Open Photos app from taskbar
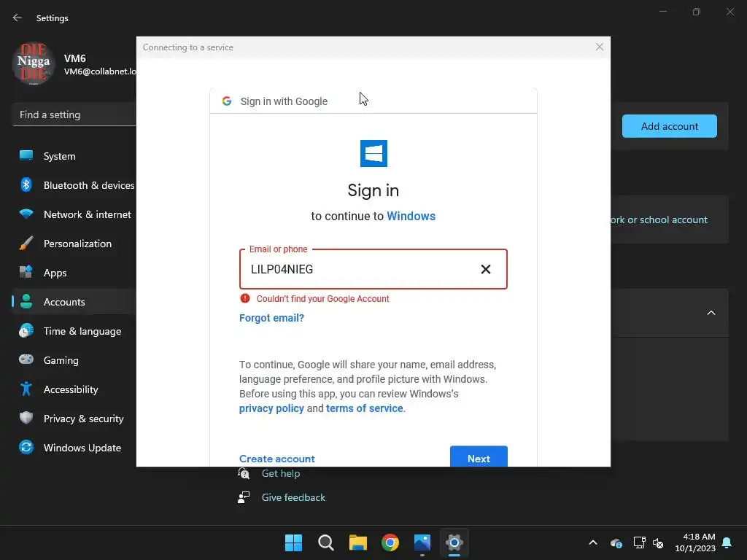Viewport: 747px width, 560px height. (x=422, y=542)
